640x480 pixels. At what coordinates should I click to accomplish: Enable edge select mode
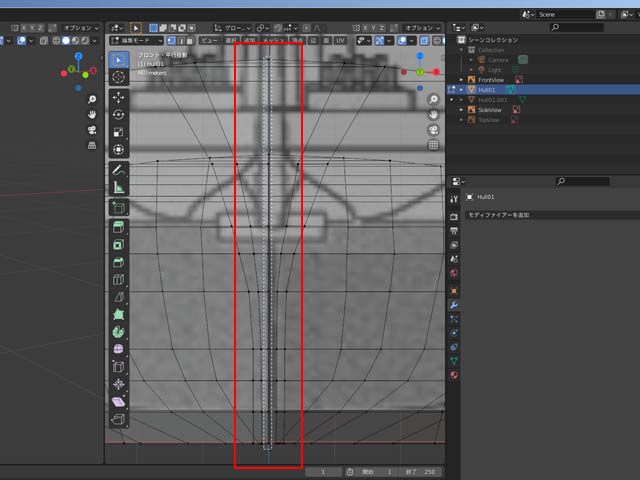(181, 40)
